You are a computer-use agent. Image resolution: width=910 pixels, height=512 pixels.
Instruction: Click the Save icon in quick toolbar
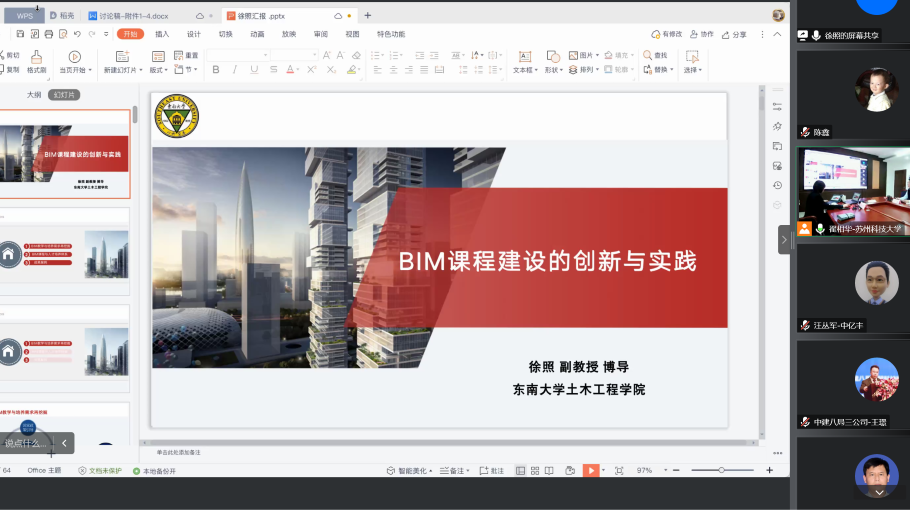tap(19, 34)
